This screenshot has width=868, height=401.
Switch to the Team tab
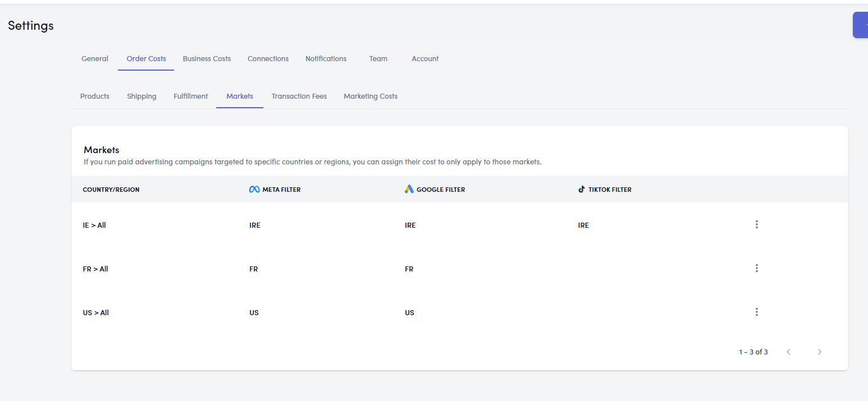point(378,59)
